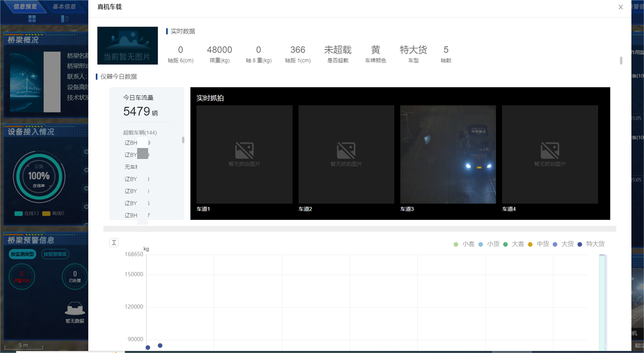Switch to the 基本信息 tab
Image resolution: width=644 pixels, height=353 pixels.
pos(64,7)
